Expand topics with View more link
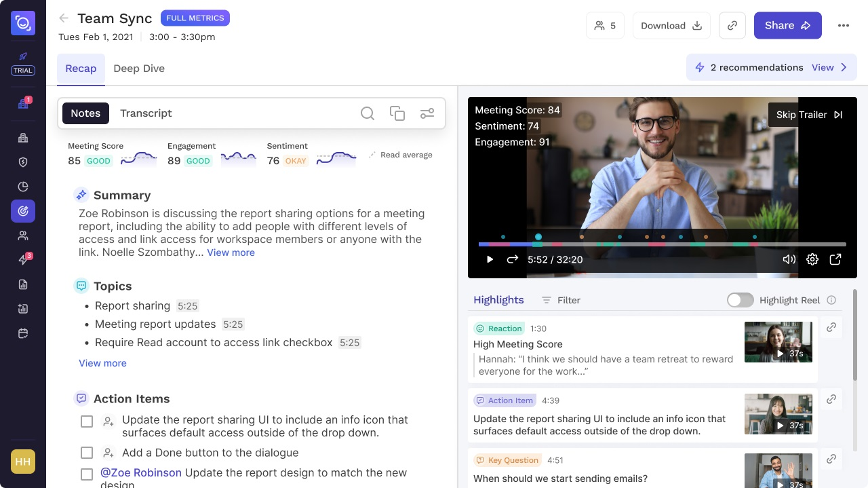868x488 pixels. click(x=102, y=363)
